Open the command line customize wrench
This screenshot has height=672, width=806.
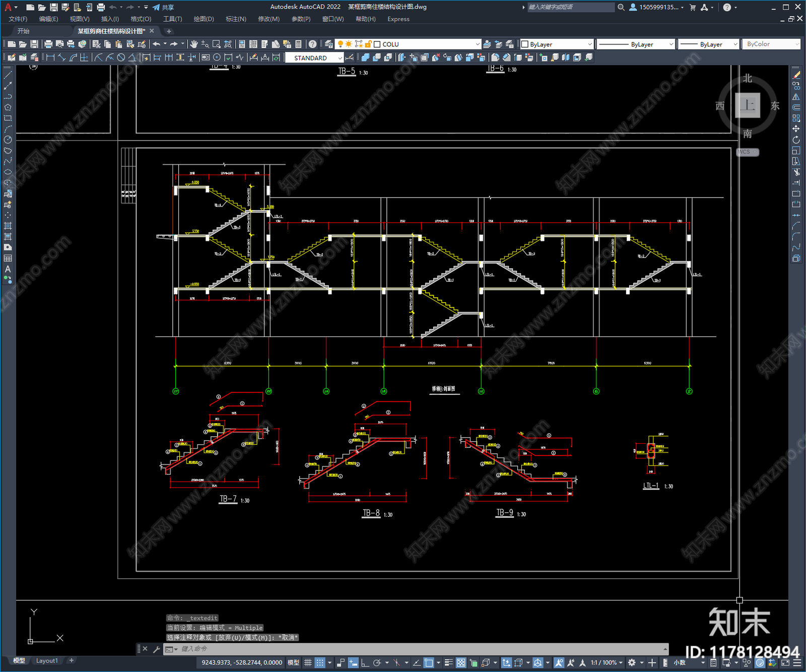click(156, 649)
